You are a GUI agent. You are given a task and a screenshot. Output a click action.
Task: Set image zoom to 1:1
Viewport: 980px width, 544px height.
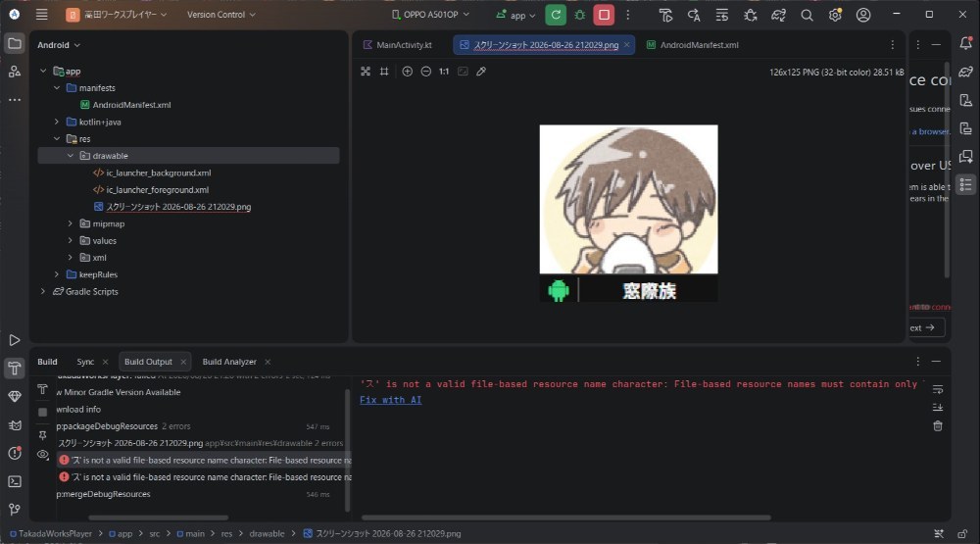point(444,72)
